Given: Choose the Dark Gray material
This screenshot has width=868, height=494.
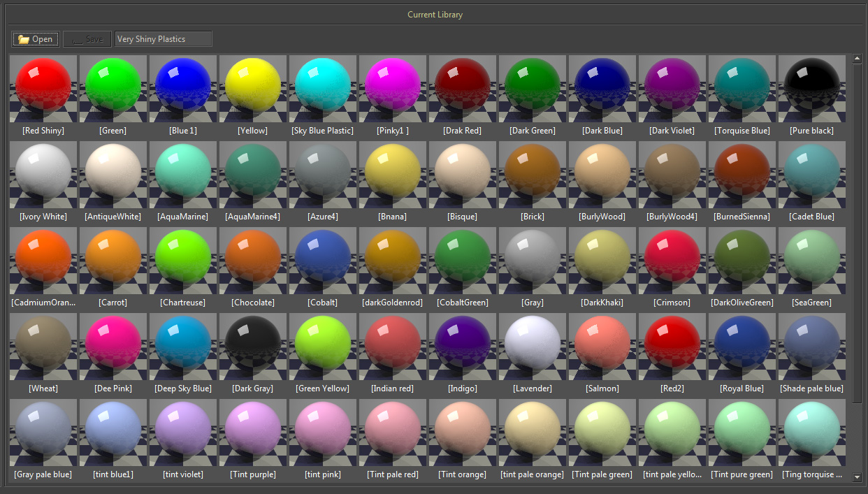Looking at the screenshot, I should pyautogui.click(x=253, y=347).
